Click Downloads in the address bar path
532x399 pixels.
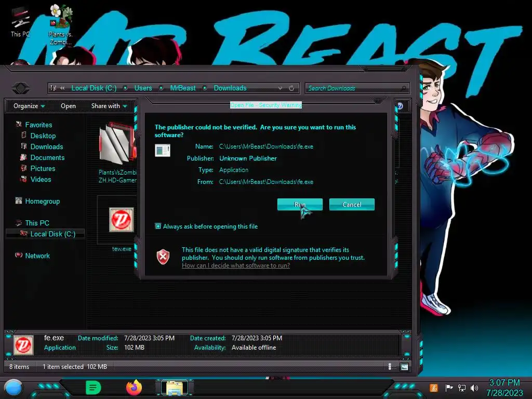point(230,88)
